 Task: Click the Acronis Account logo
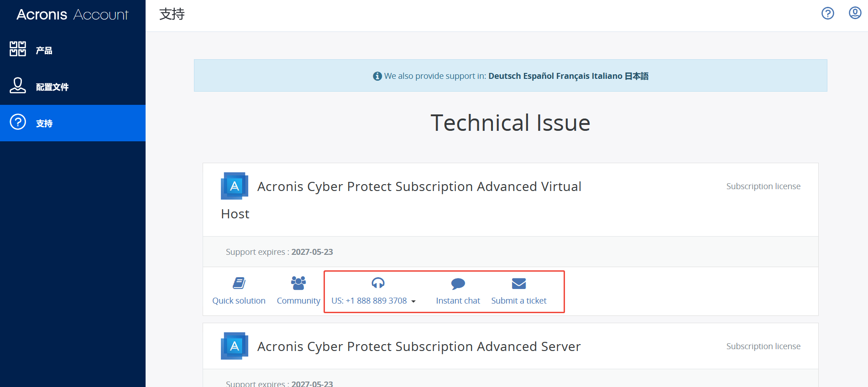pos(73,15)
